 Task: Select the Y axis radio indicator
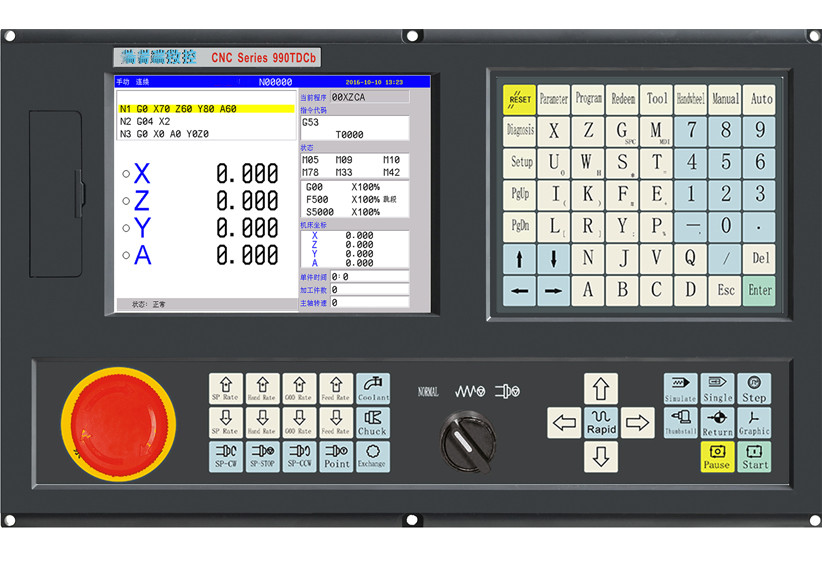126,228
